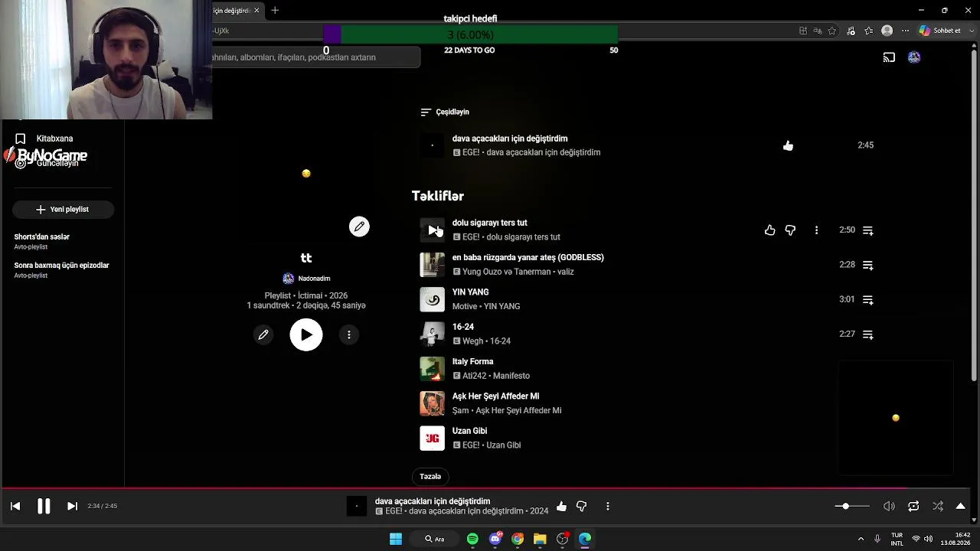Viewport: 980px width, 551px height.
Task: Open the options menu for 'dolu sigarayı ters tut'
Action: tap(816, 230)
